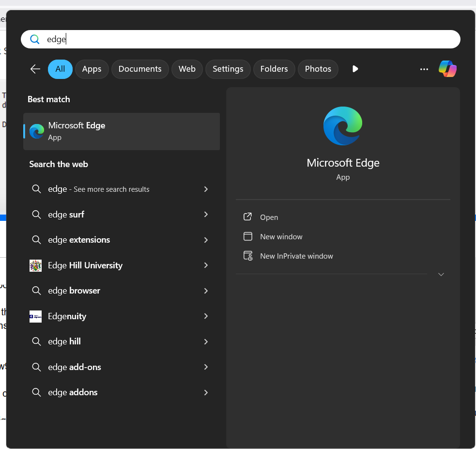Click the search icon beside edge extensions
This screenshot has height=449, width=476.
36,240
